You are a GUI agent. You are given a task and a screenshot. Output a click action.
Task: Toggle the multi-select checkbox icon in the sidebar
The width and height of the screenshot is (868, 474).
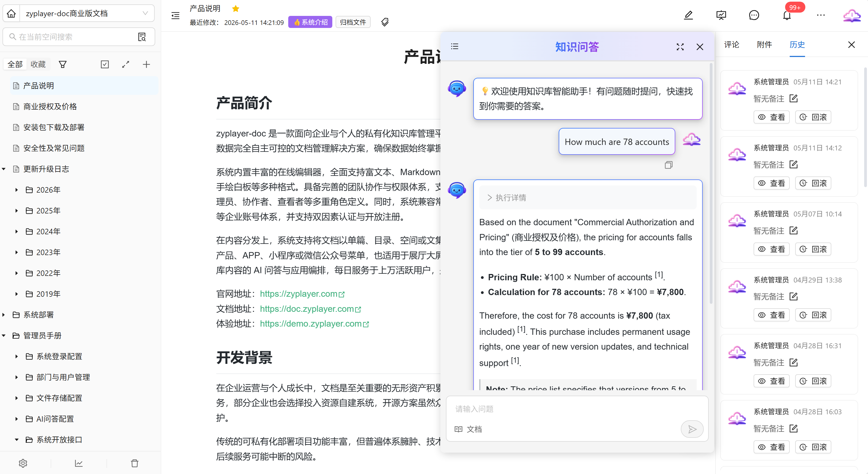(105, 64)
